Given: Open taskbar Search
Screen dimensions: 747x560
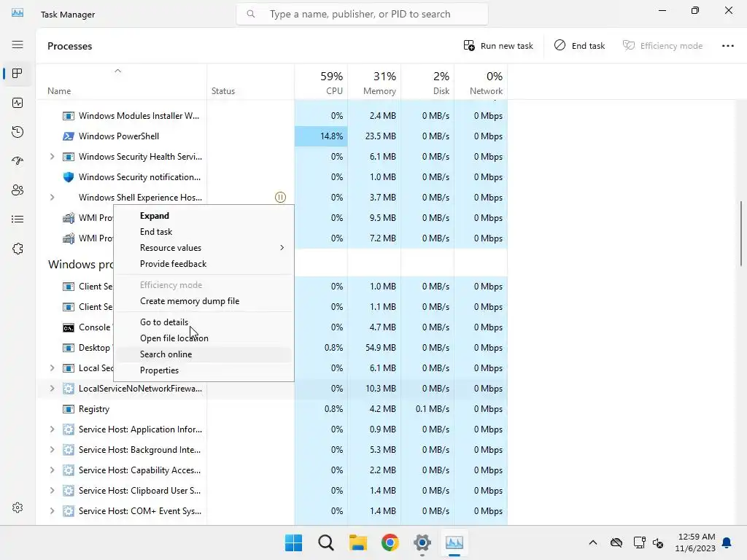Looking at the screenshot, I should pyautogui.click(x=326, y=542).
